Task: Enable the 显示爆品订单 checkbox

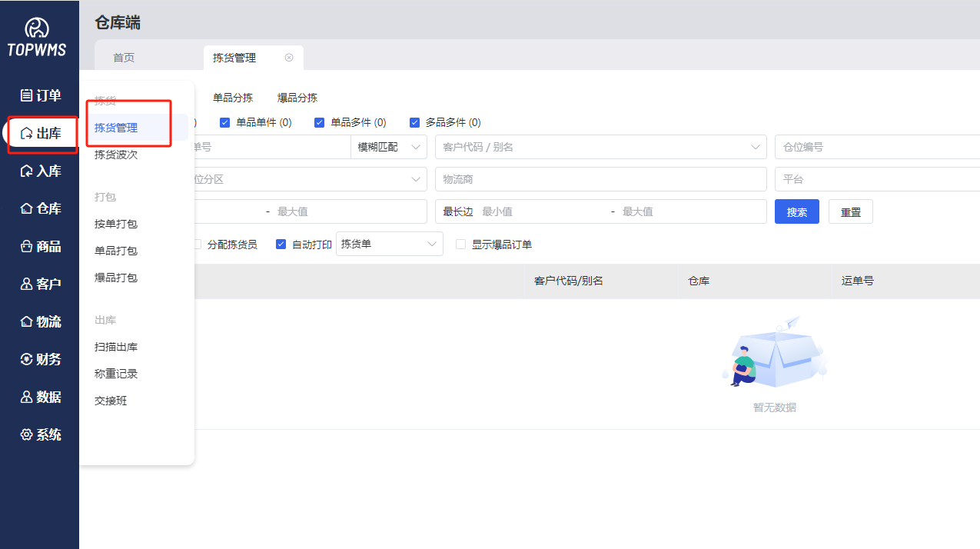Action: [x=461, y=245]
